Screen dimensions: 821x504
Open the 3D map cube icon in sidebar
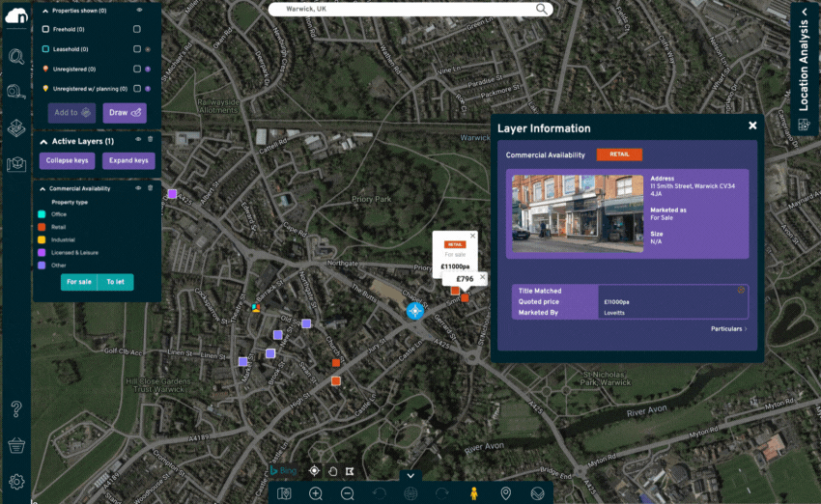pyautogui.click(x=16, y=164)
